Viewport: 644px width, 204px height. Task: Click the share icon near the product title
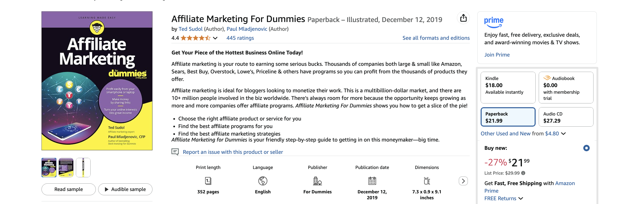click(464, 18)
